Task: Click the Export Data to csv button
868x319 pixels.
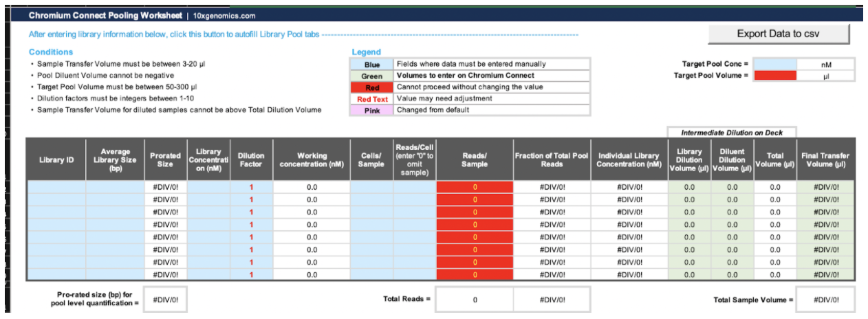Action: point(779,34)
